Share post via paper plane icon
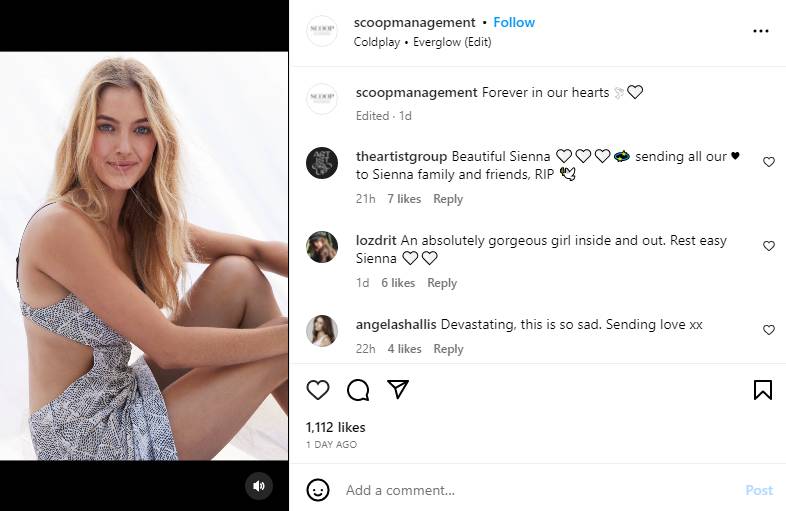The height and width of the screenshot is (511, 786). click(x=397, y=389)
